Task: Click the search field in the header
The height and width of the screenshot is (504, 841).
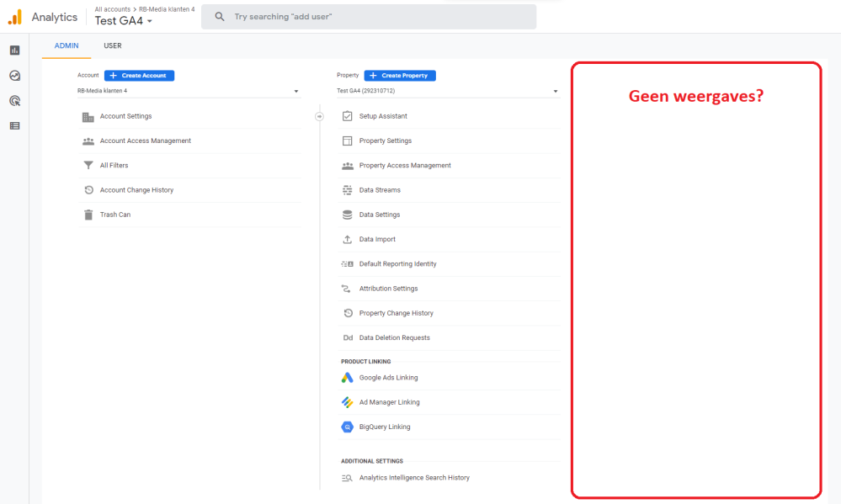Action: pos(369,17)
